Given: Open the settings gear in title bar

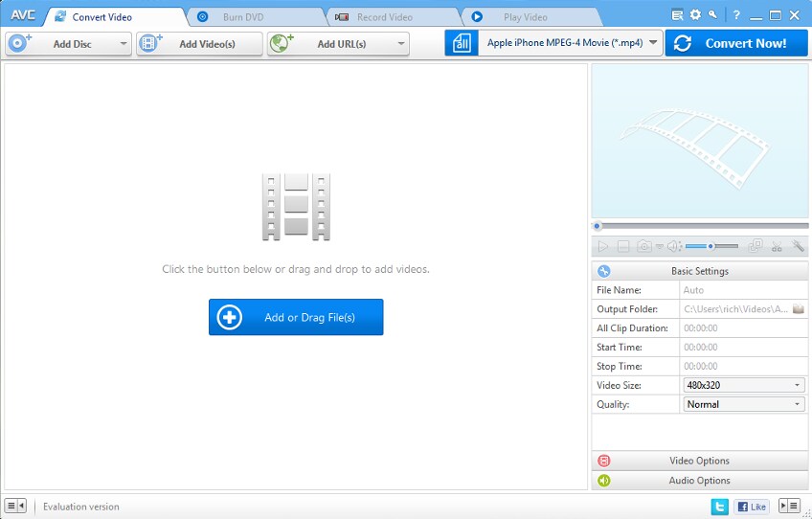Looking at the screenshot, I should pos(695,14).
